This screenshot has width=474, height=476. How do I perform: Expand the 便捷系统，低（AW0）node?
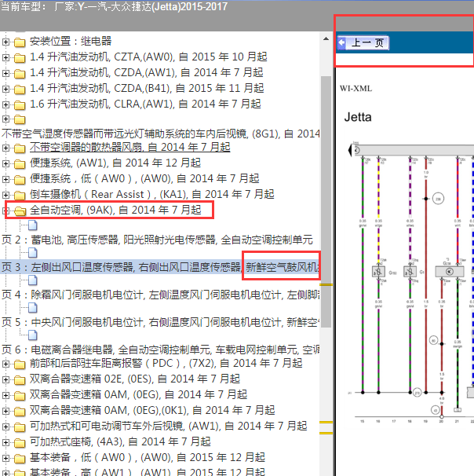click(5, 179)
